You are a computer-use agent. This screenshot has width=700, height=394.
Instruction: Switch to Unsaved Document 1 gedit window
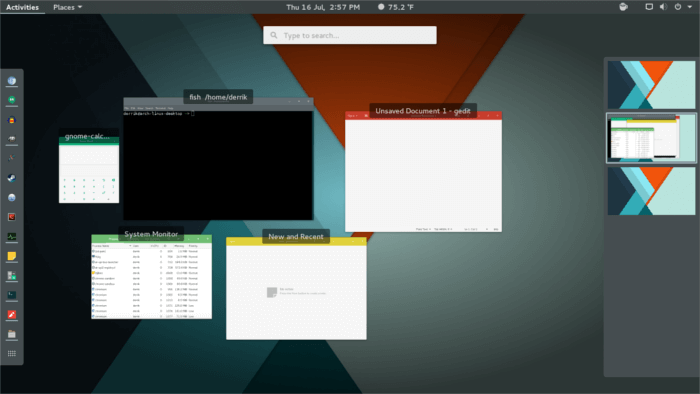[423, 172]
